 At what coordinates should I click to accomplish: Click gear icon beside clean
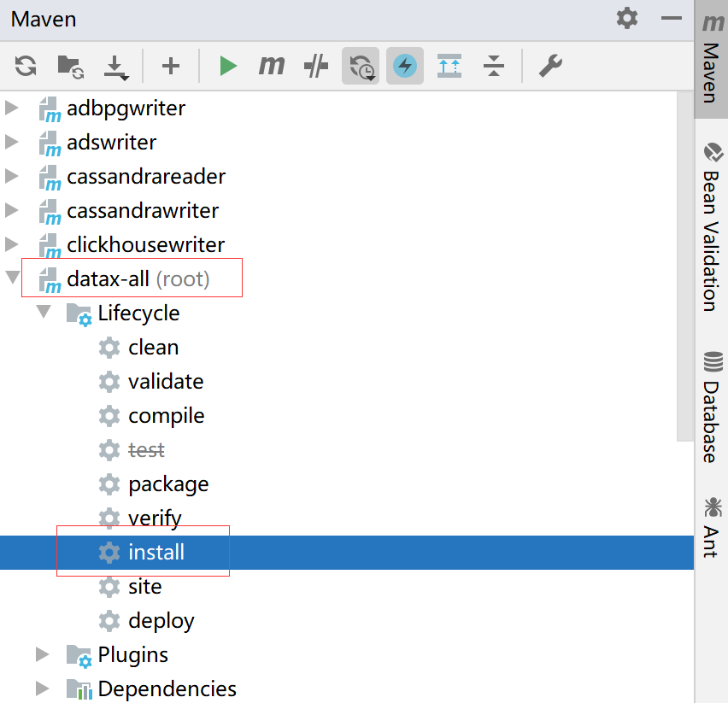[x=109, y=348]
